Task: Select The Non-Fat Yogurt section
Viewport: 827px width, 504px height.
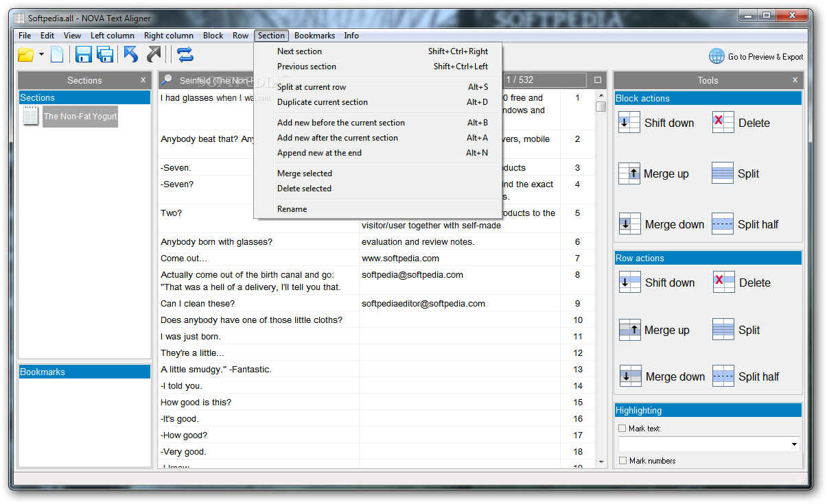Action: pyautogui.click(x=80, y=116)
